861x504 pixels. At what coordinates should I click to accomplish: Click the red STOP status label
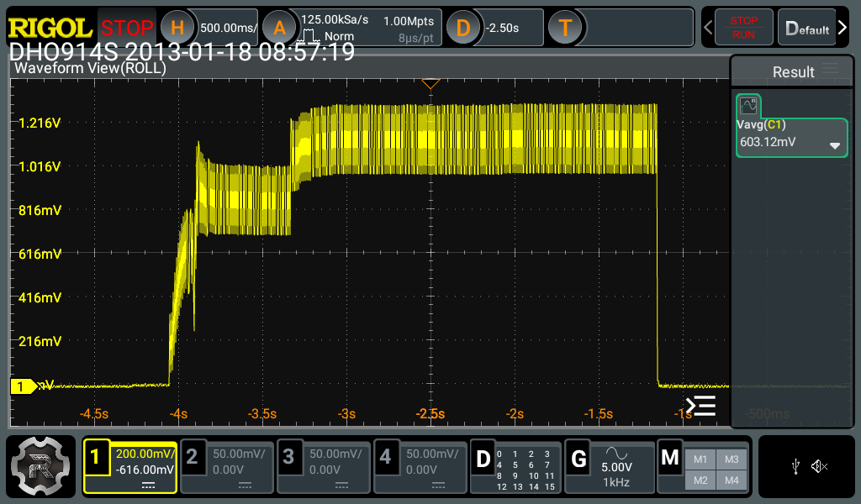click(127, 28)
